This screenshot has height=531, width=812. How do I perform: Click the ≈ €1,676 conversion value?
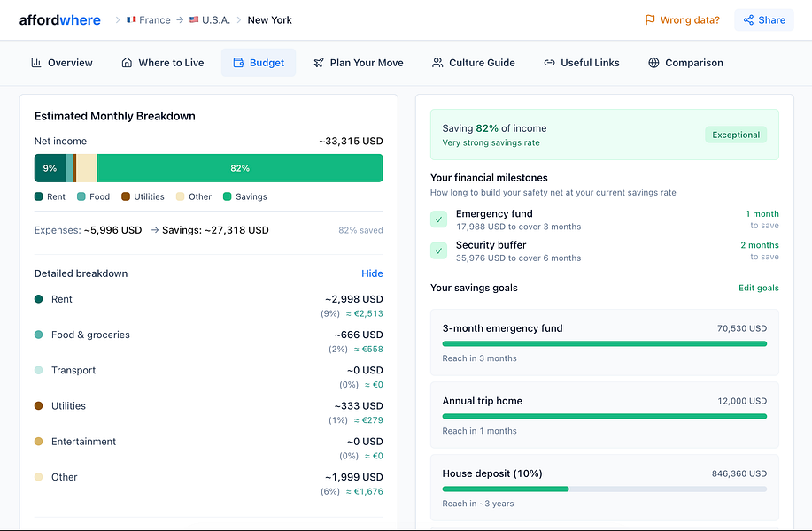[365, 492]
